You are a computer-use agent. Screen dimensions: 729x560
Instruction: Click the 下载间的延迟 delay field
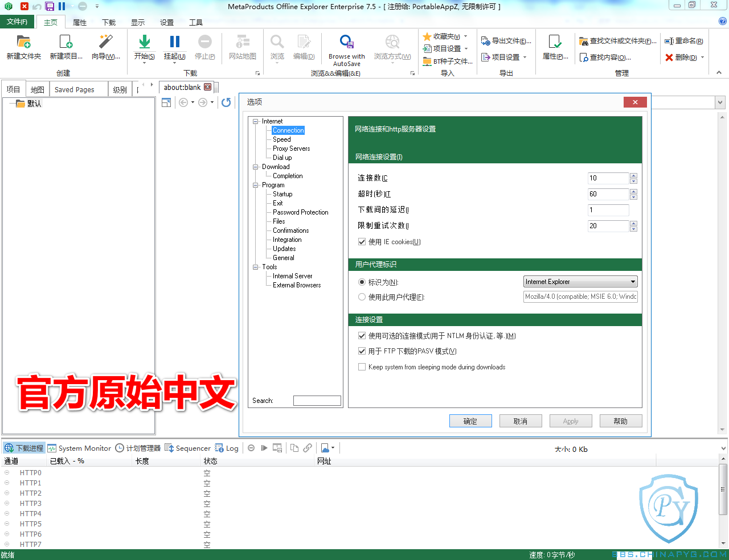pyautogui.click(x=608, y=210)
